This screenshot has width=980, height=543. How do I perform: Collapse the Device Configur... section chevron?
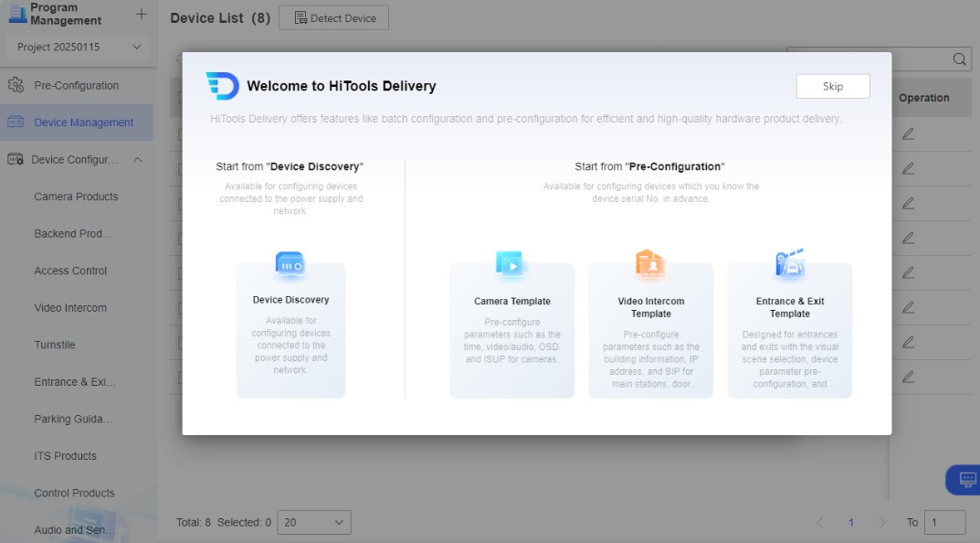pos(138,160)
